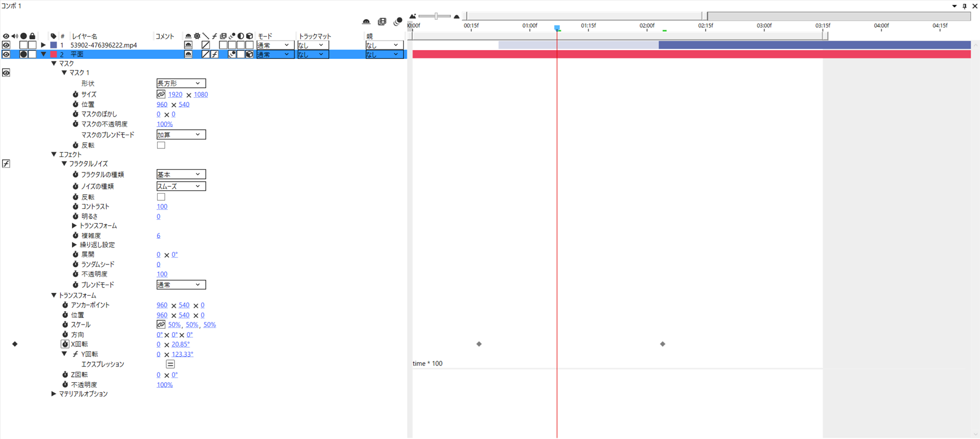Click the size constrain link icon beside 1920
The height and width of the screenshot is (439, 980).
[161, 94]
